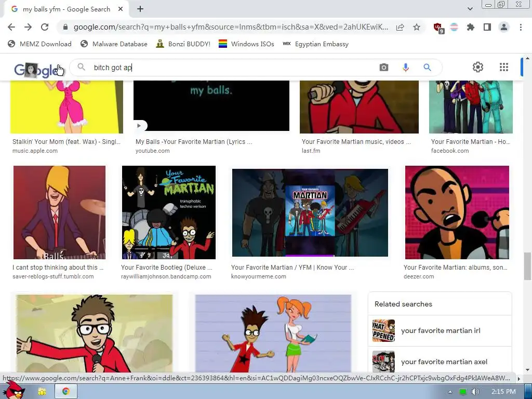Go back to the previous page
Image resolution: width=532 pixels, height=399 pixels.
[11, 27]
